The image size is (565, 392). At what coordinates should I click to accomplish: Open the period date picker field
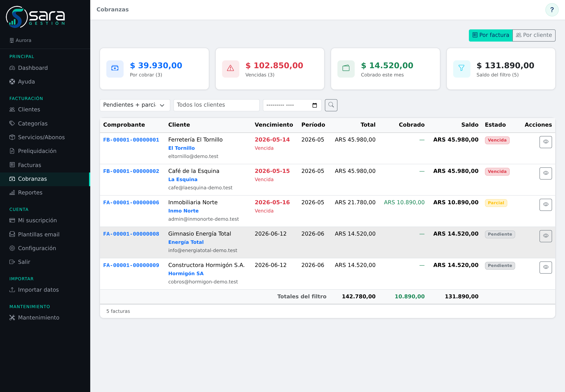point(292,105)
